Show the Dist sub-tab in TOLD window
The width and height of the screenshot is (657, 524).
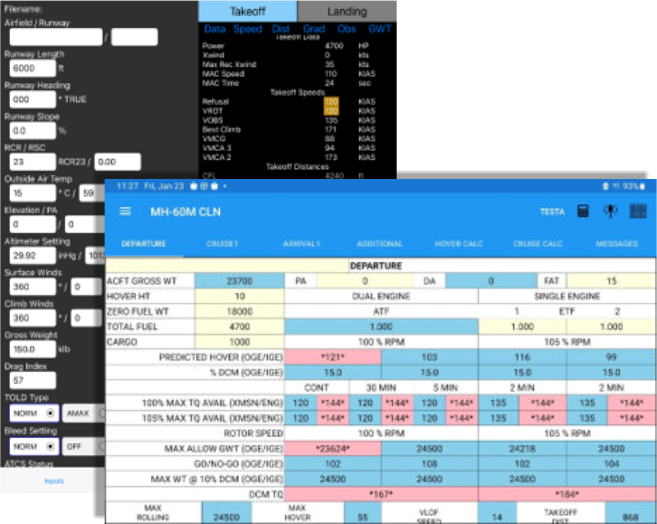pos(281,29)
